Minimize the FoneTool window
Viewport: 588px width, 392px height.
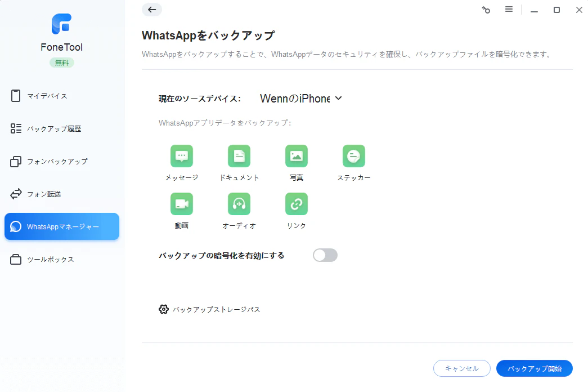(x=535, y=10)
